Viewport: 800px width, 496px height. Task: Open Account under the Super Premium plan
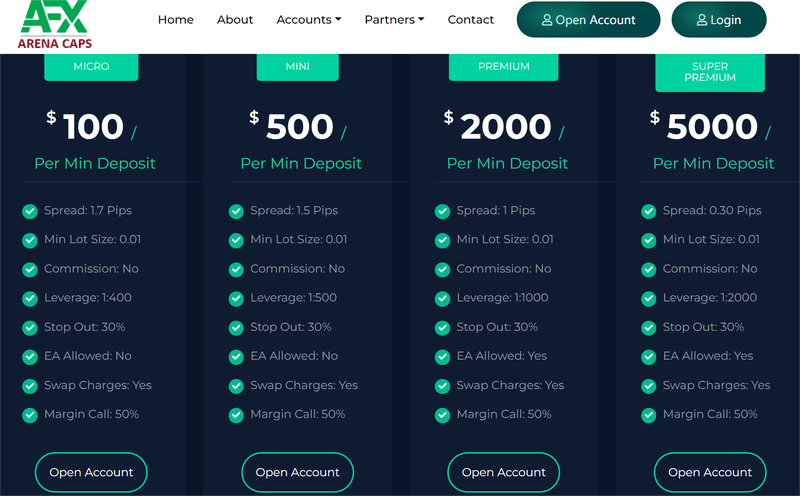pos(710,472)
